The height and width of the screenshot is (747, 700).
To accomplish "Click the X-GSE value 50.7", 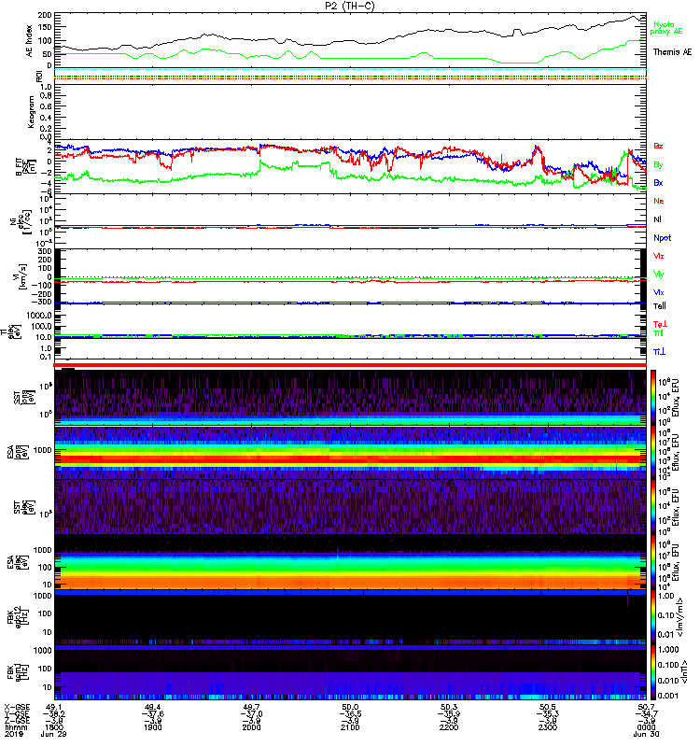I will pyautogui.click(x=646, y=707).
